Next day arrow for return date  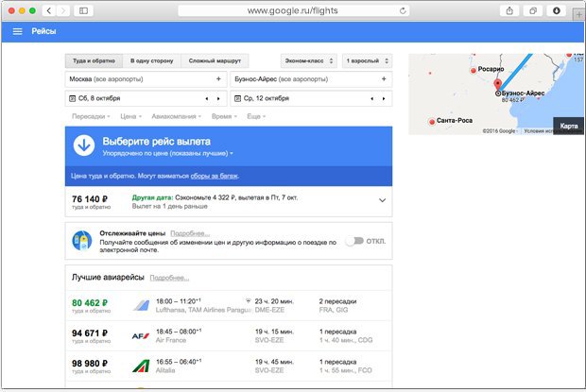click(384, 98)
